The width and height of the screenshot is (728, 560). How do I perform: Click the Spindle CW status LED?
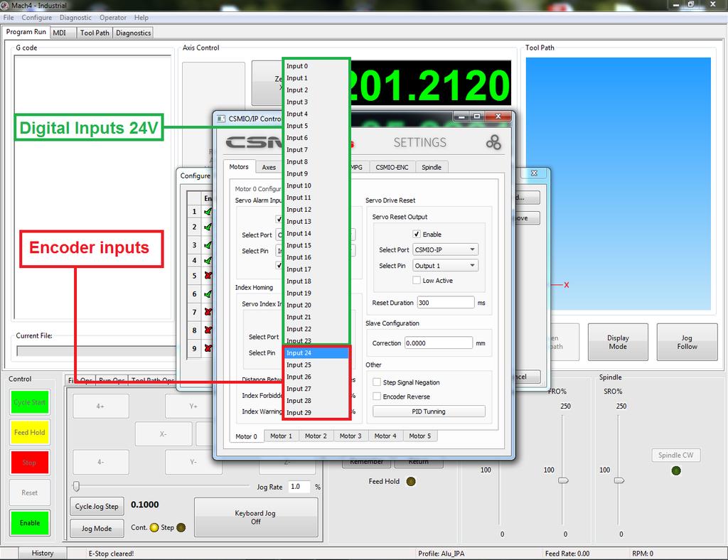click(676, 470)
